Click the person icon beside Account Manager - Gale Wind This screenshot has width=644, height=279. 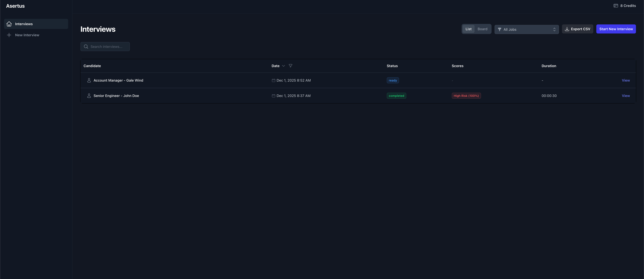point(89,80)
